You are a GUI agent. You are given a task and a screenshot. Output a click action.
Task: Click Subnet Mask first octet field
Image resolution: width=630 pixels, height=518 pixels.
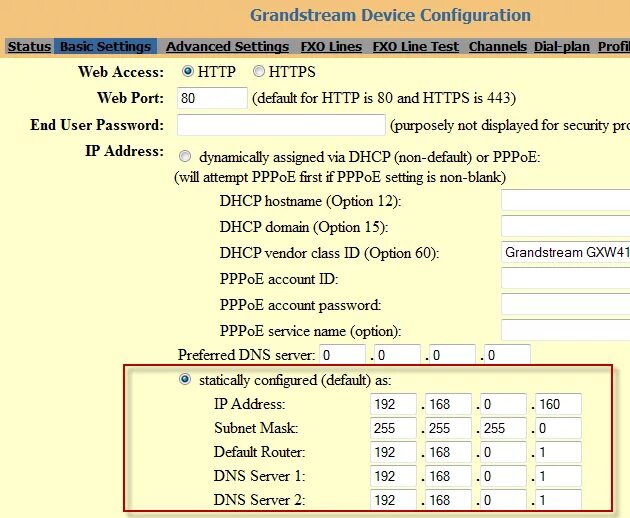point(393,428)
